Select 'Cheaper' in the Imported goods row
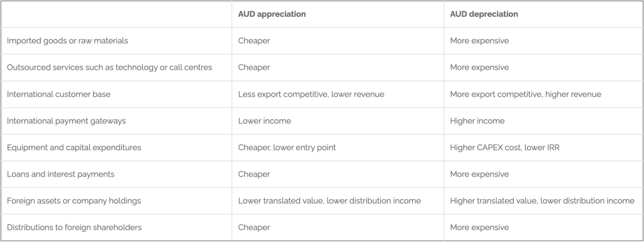This screenshot has height=242, width=644. (254, 41)
